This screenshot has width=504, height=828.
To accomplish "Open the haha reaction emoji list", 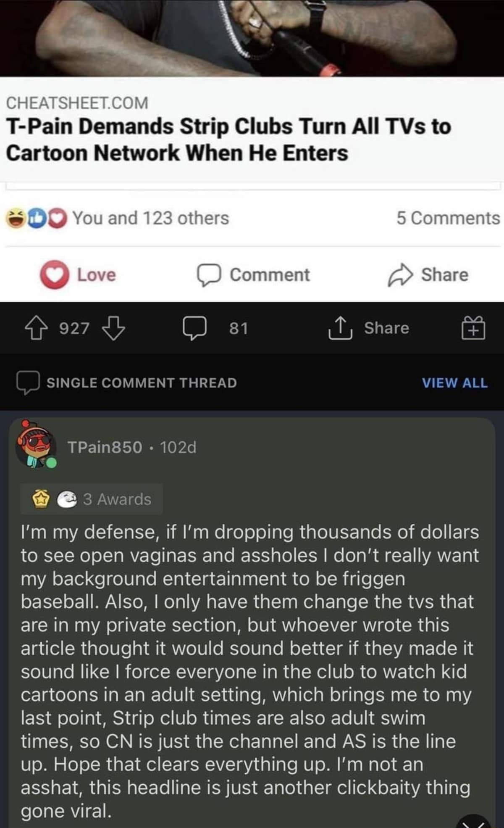I will 15,219.
